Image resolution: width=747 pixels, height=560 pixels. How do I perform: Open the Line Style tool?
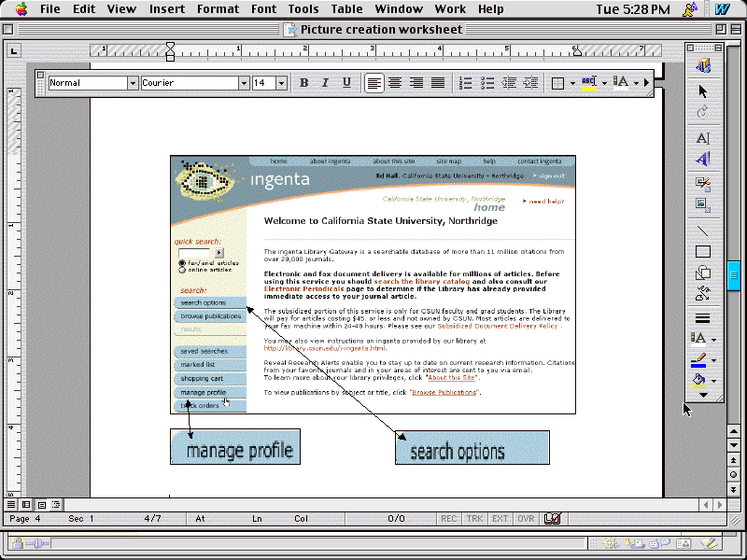pyautogui.click(x=703, y=318)
